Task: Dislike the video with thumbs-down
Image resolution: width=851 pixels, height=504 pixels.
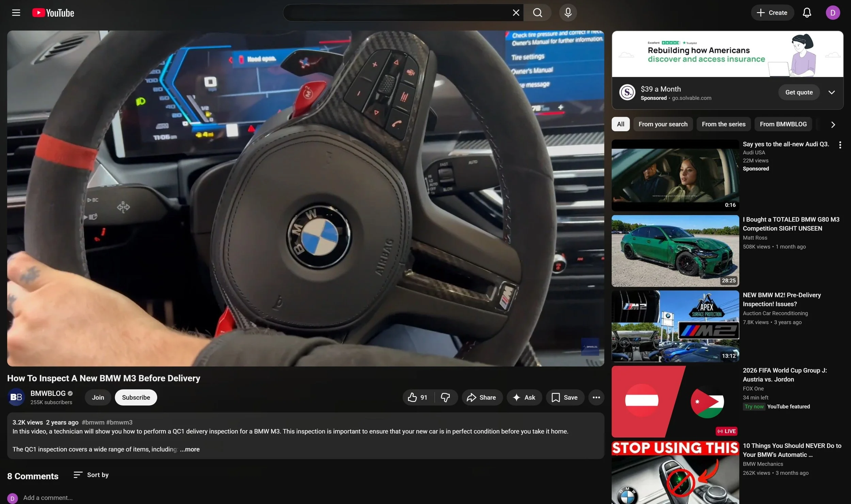Action: (445, 397)
